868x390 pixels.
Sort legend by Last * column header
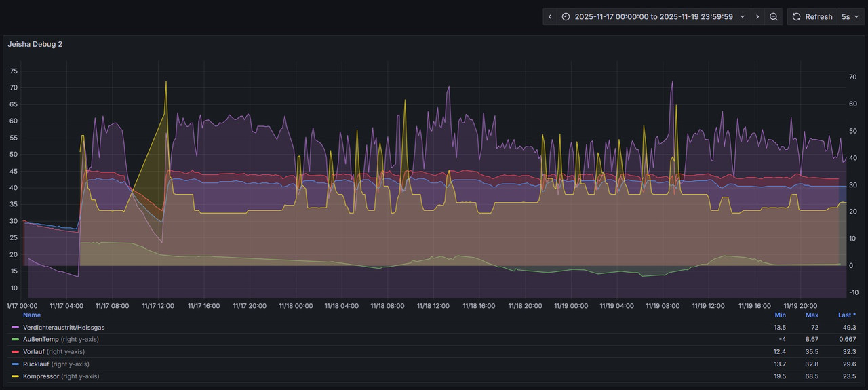(x=847, y=315)
